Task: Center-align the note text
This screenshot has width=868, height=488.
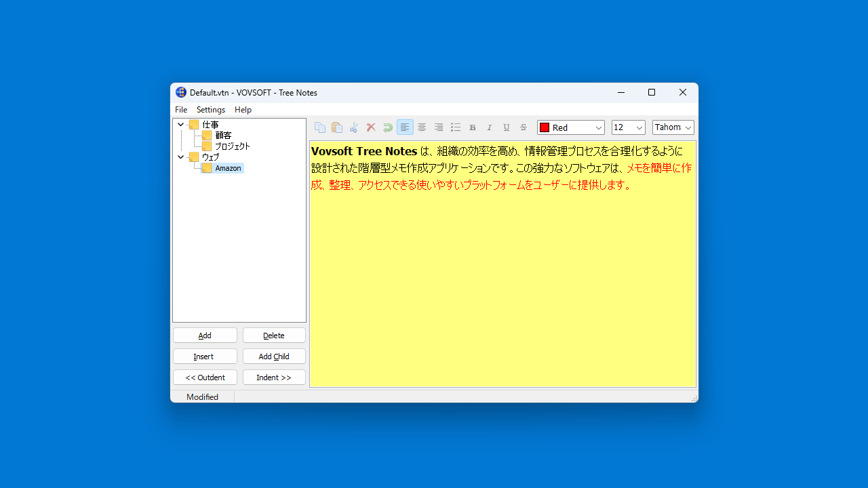Action: click(x=422, y=127)
